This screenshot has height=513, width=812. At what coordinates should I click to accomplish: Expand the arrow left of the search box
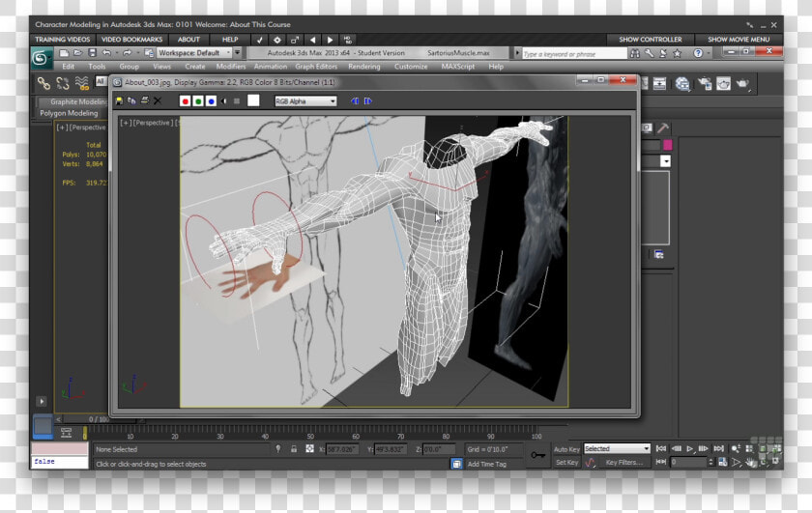517,53
